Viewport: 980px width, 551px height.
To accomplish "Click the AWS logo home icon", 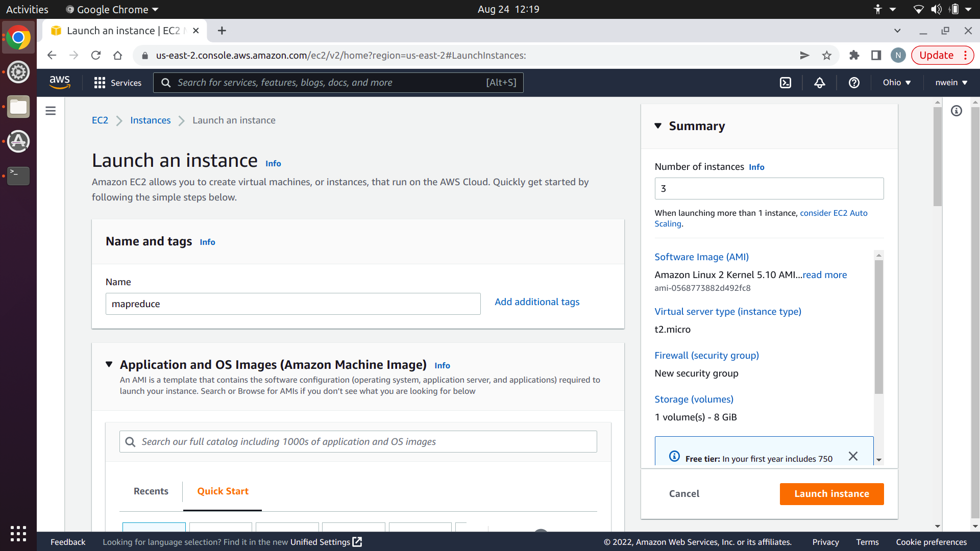I will tap(60, 82).
